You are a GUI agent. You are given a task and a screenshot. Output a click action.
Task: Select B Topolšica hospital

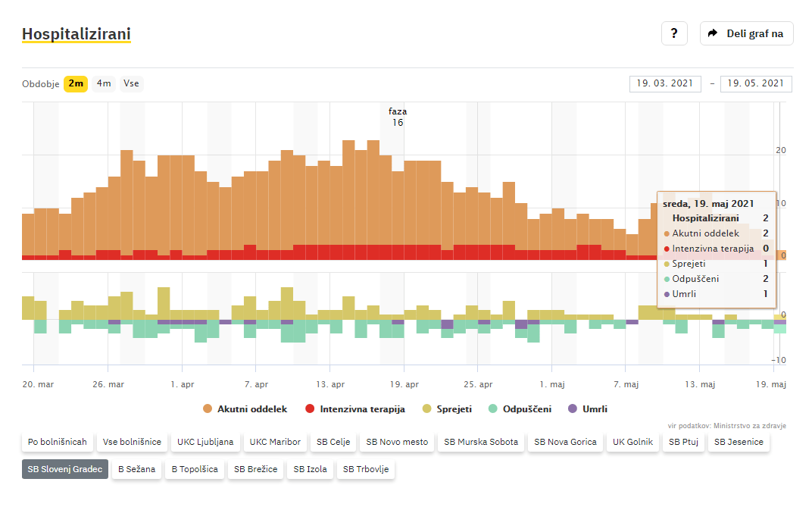(195, 469)
